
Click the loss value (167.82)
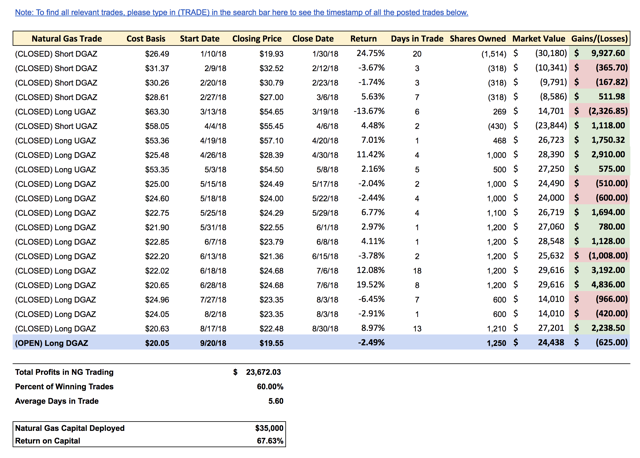click(x=611, y=82)
